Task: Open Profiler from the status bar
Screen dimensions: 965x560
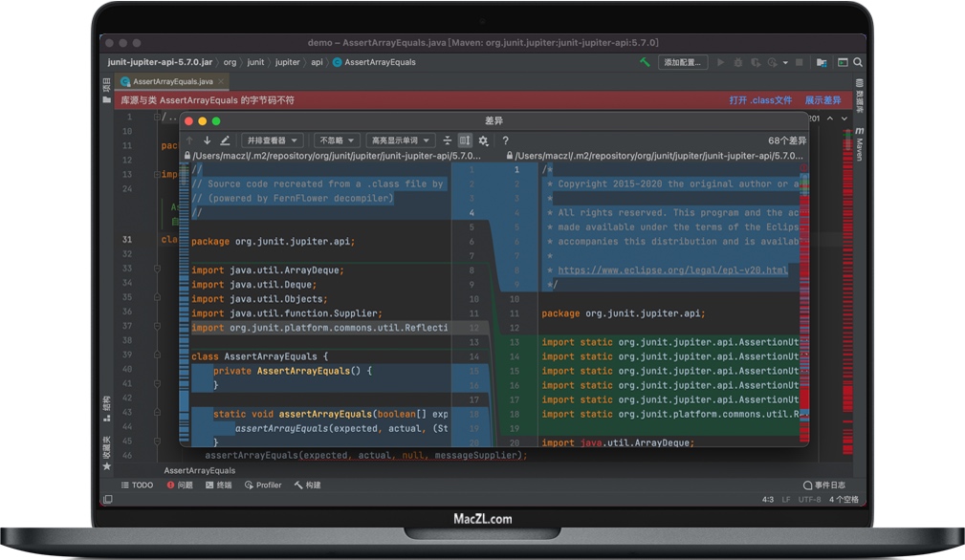Action: [x=263, y=485]
